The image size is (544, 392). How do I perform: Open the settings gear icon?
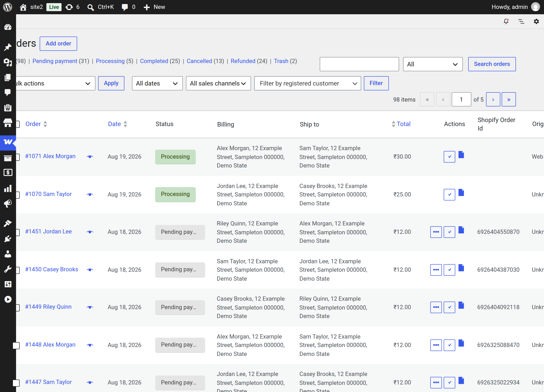coord(536,21)
